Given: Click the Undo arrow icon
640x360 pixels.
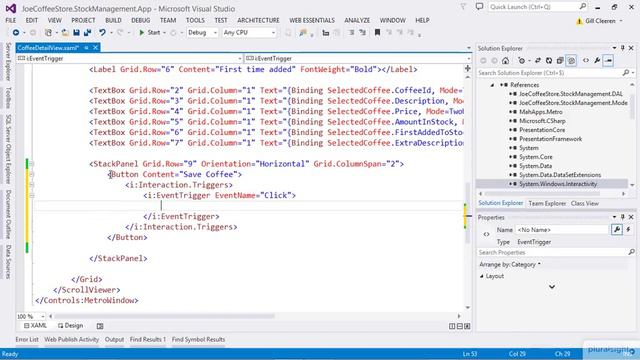Looking at the screenshot, I should coord(102,33).
